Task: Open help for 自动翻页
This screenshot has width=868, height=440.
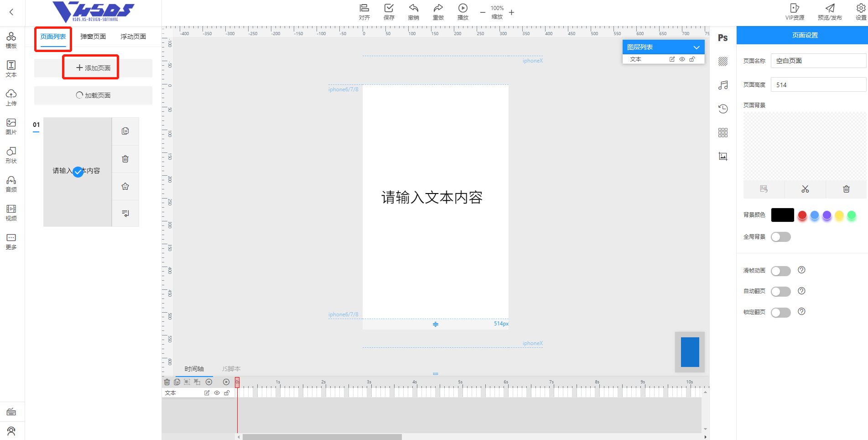Action: click(801, 291)
